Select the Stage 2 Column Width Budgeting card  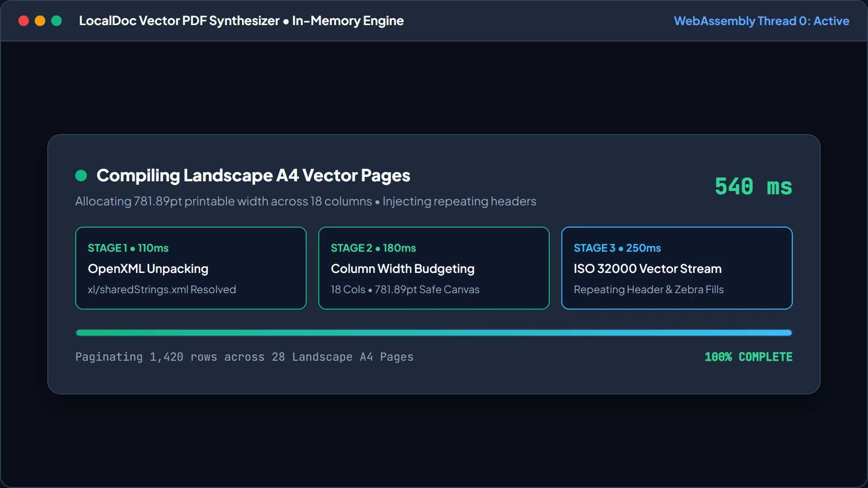(x=434, y=268)
